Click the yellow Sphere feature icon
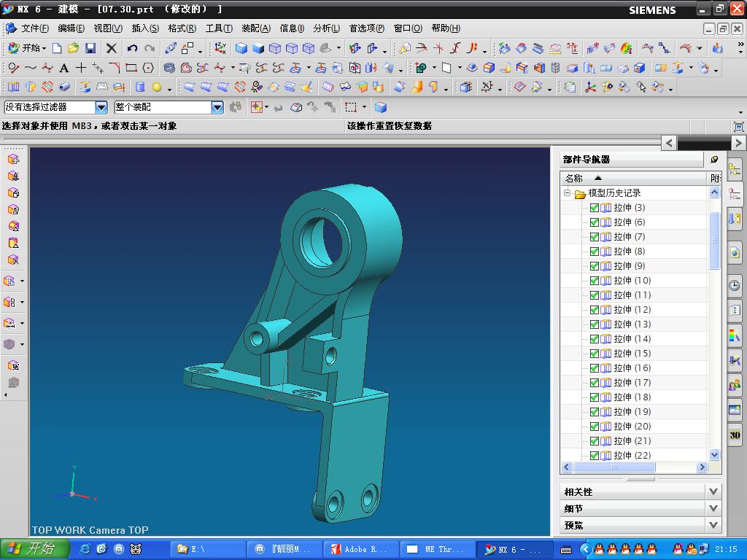 (x=157, y=87)
